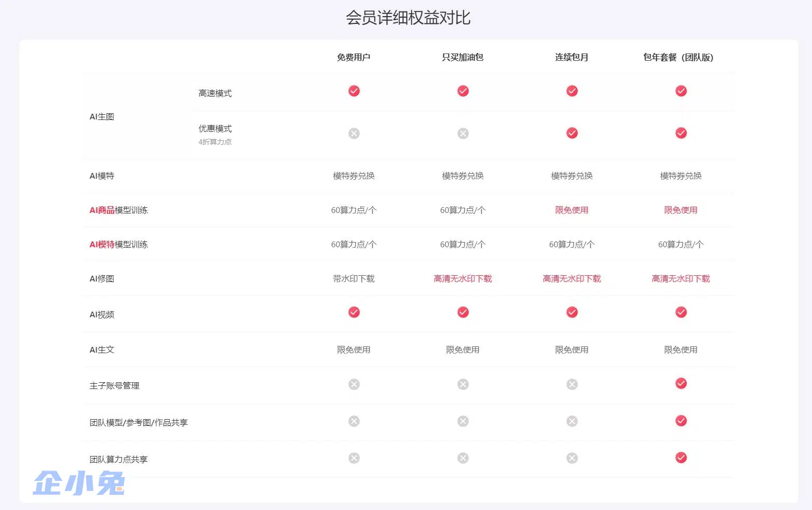Click the 优惠模式 gray cross under 免费用户

[x=354, y=133]
